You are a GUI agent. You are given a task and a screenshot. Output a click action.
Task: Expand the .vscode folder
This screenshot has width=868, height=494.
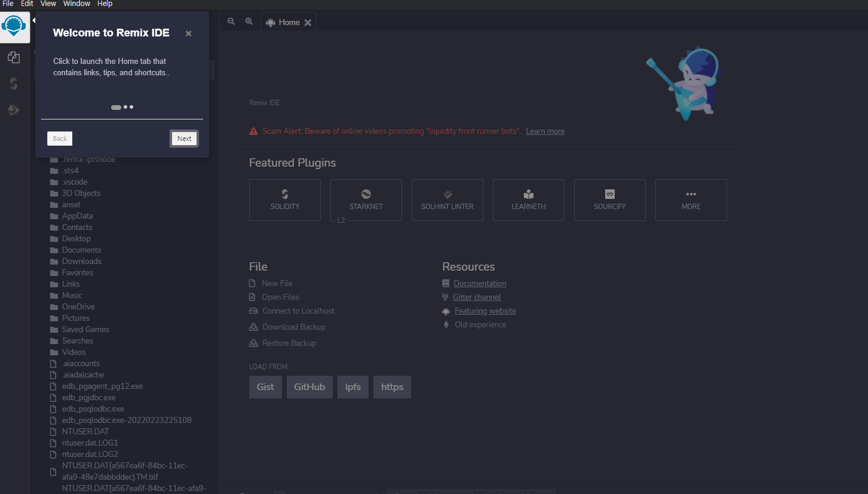point(74,182)
